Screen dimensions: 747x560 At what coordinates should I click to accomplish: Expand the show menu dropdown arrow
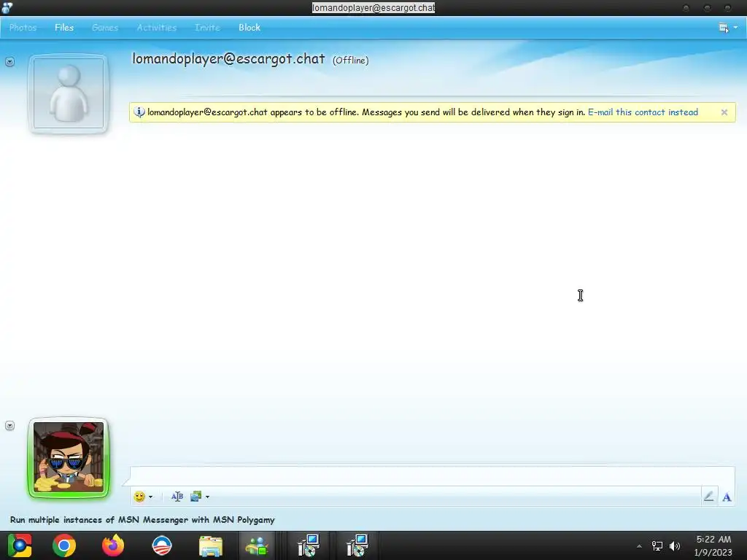coord(735,28)
